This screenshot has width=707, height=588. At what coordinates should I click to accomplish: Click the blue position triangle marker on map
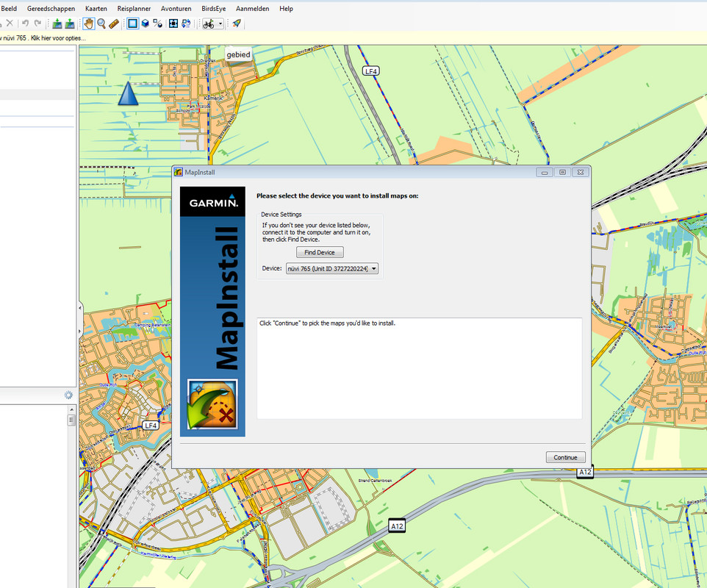coord(128,93)
